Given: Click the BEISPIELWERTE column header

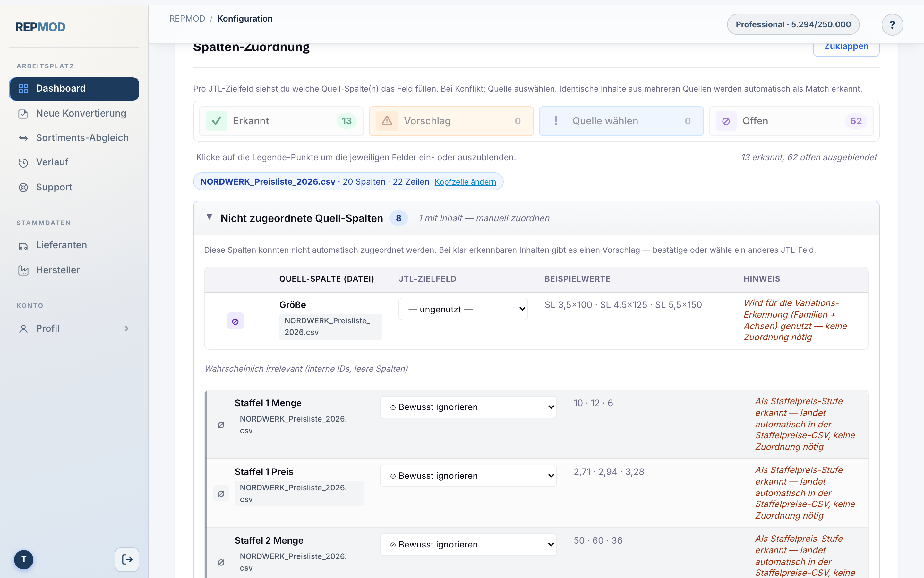Looking at the screenshot, I should coord(577,279).
